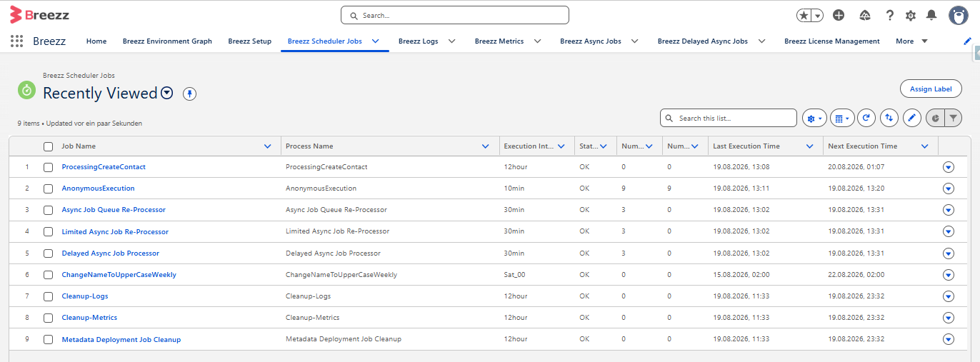
Task: Sort by the Process Name column header
Action: (309, 146)
